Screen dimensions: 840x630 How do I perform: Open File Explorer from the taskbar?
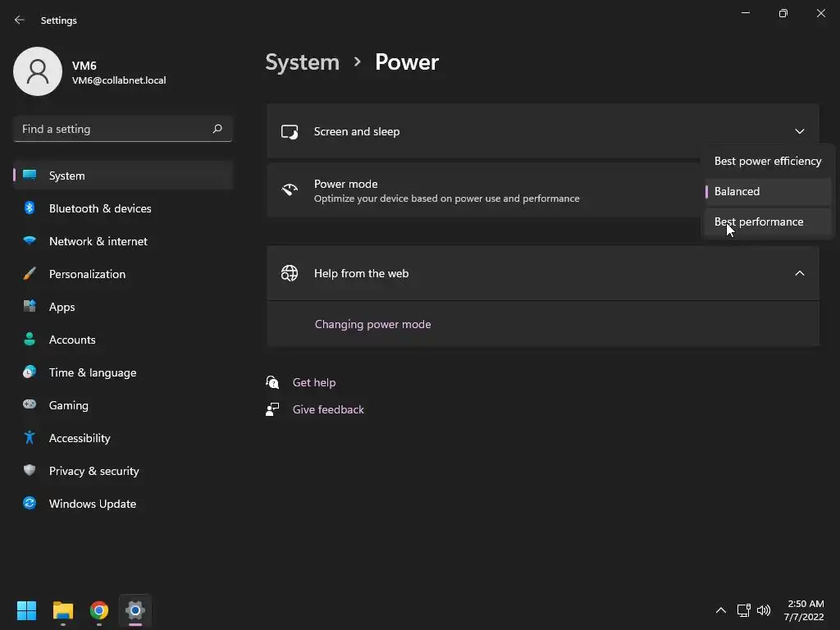coord(63,610)
